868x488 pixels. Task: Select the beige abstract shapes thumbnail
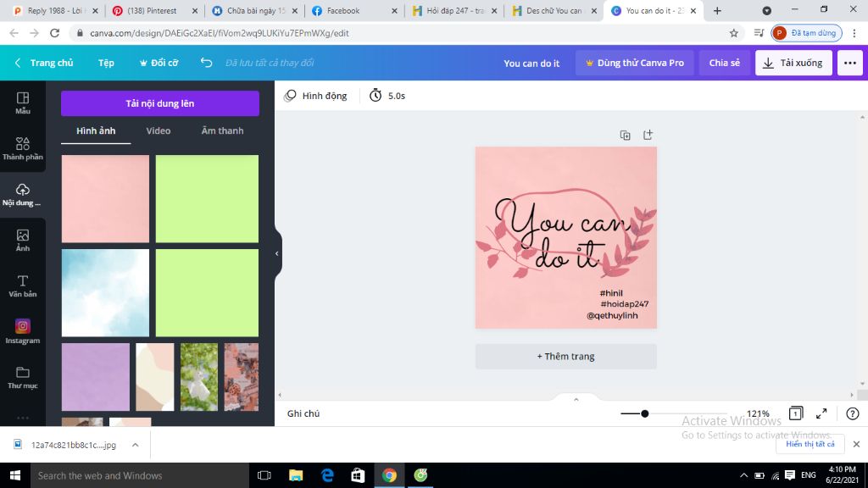tap(155, 377)
